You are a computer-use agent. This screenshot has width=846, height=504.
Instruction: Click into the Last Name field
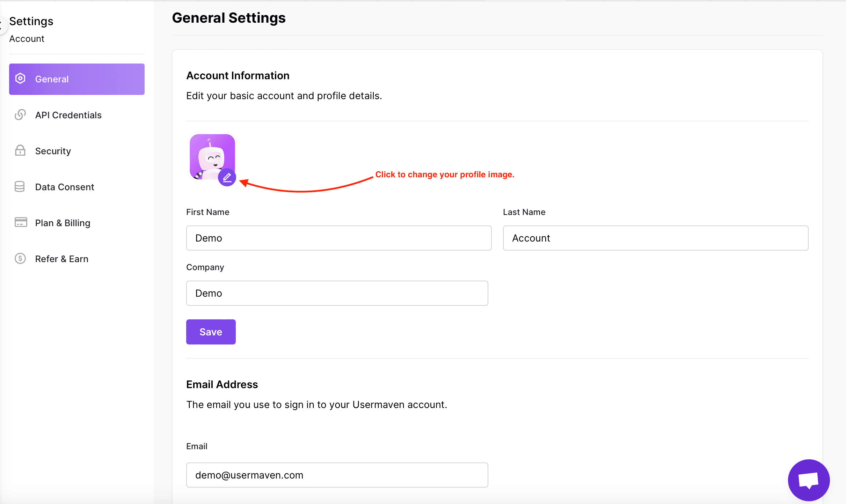(x=655, y=238)
